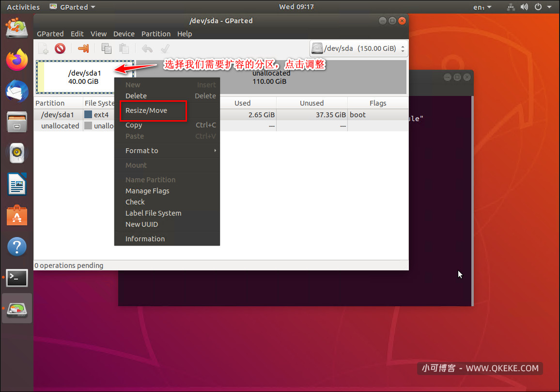Click Activities in the top bar
Image resolution: width=560 pixels, height=392 pixels.
click(x=23, y=7)
